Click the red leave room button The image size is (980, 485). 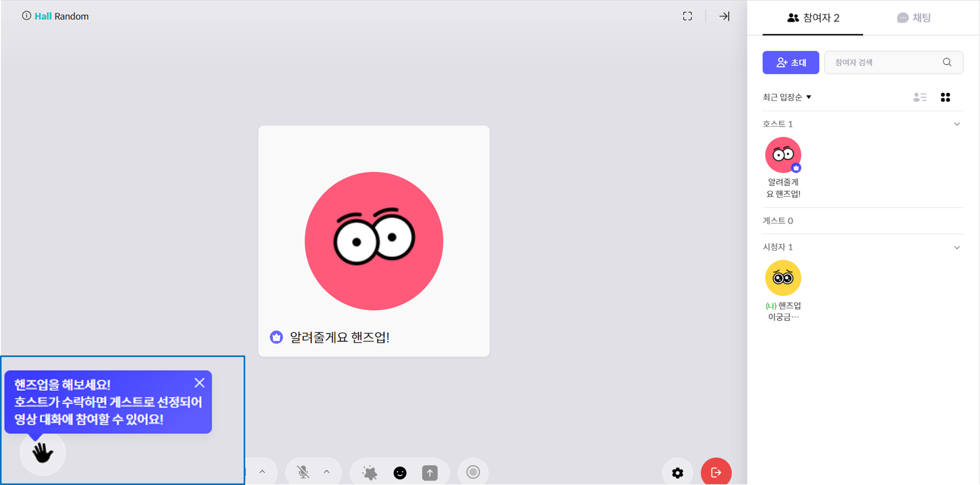coord(716,473)
